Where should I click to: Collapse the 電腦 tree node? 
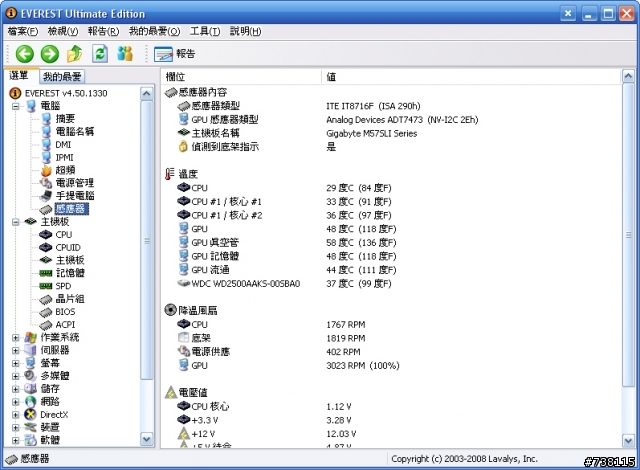click(16, 106)
